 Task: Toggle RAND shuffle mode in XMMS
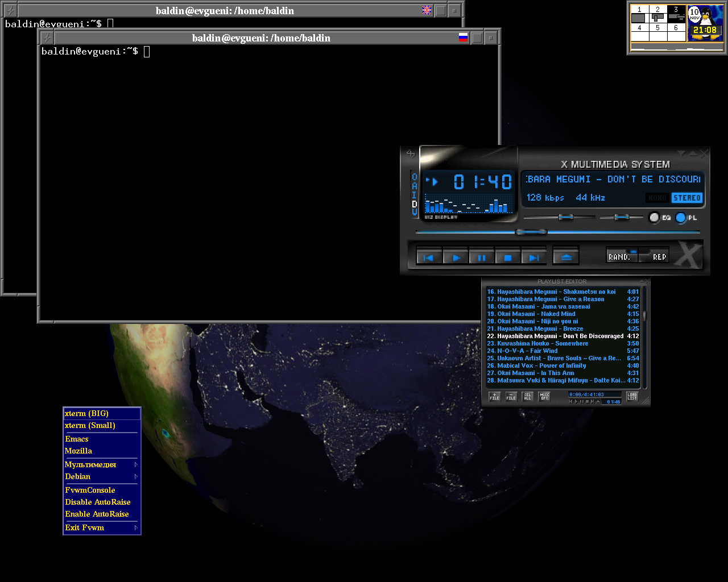(x=622, y=256)
